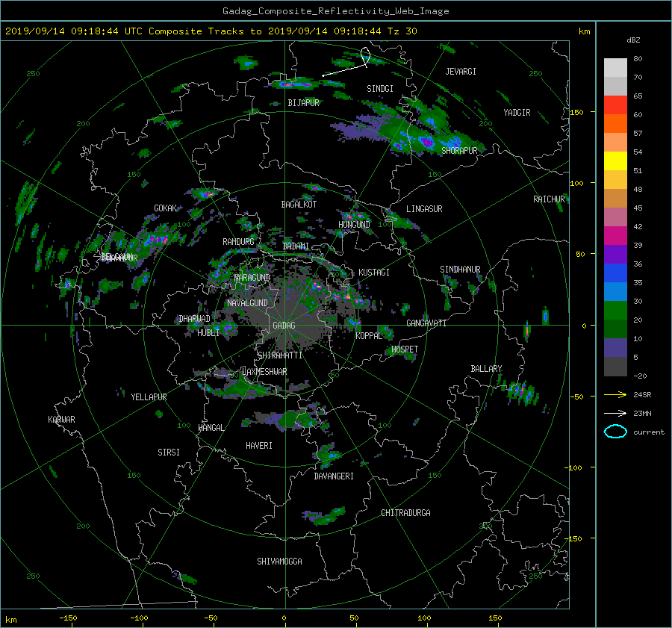This screenshot has width=672, height=628.
Task: Click the storm echo east of Ballary
Action: pos(521,392)
